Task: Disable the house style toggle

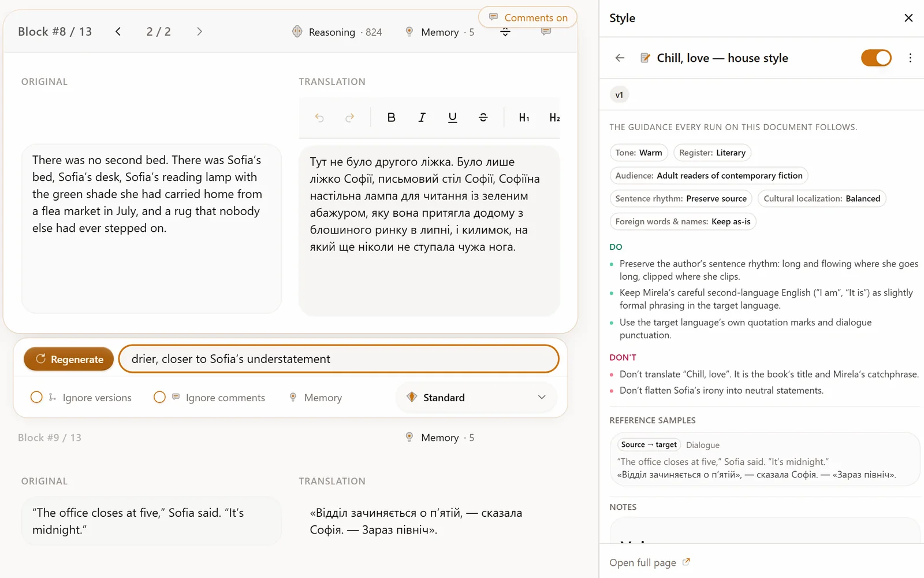Action: 876,58
